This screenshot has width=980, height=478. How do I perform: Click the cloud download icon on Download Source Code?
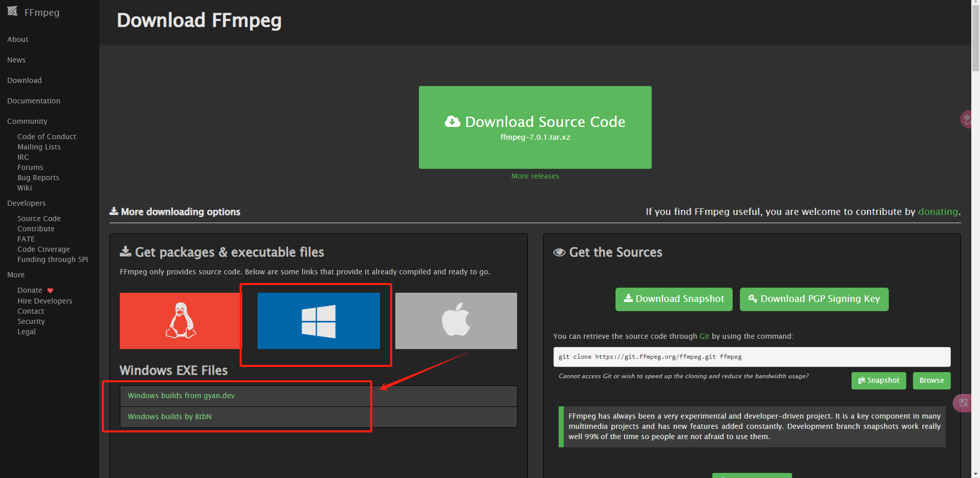(x=453, y=121)
